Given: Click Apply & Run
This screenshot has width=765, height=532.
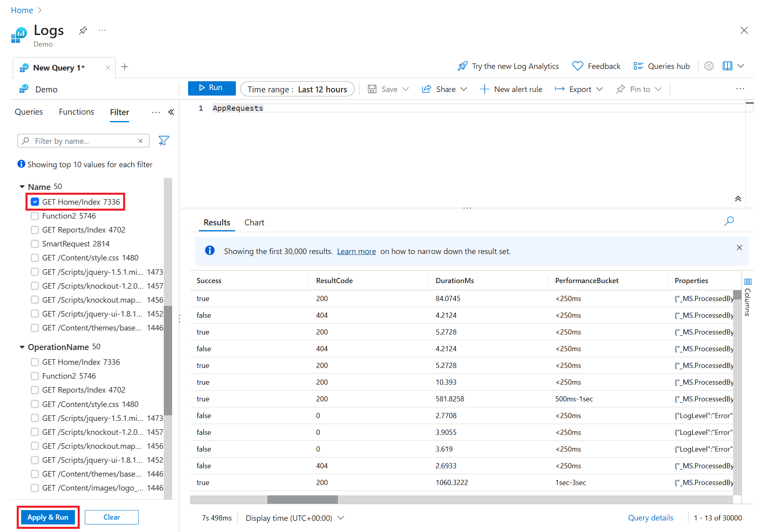Looking at the screenshot, I should coord(48,517).
